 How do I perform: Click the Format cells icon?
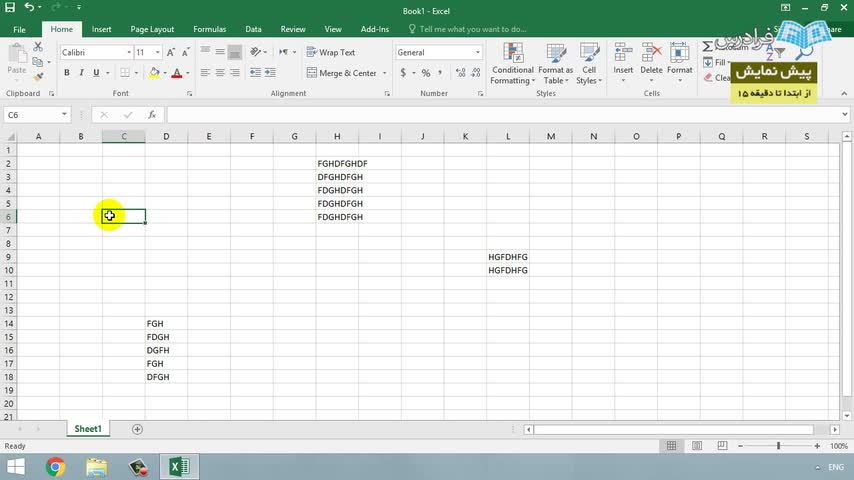(679, 53)
